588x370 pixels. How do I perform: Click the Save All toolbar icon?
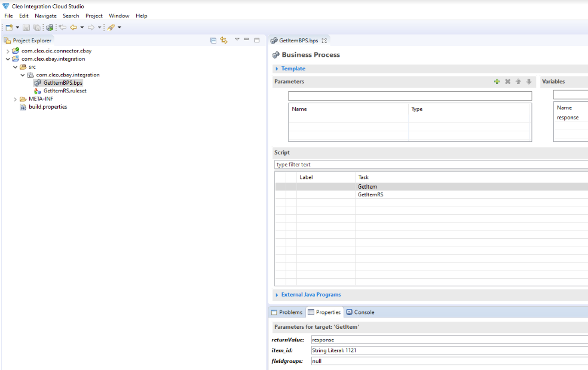(37, 27)
